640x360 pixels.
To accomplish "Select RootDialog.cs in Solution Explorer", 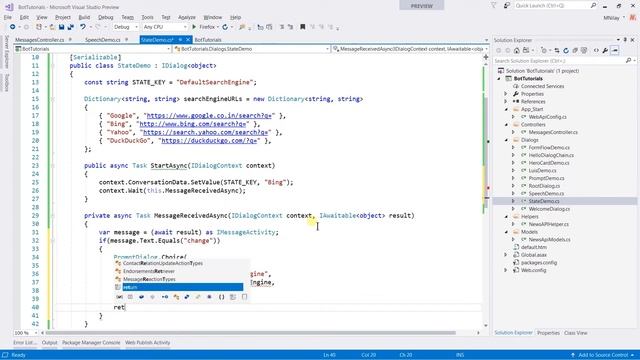I will coord(544,186).
